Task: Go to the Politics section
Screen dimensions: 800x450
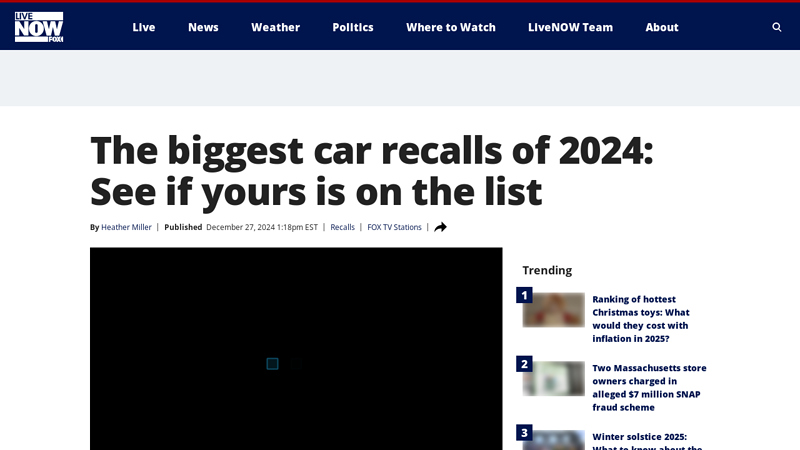Action: click(x=353, y=27)
